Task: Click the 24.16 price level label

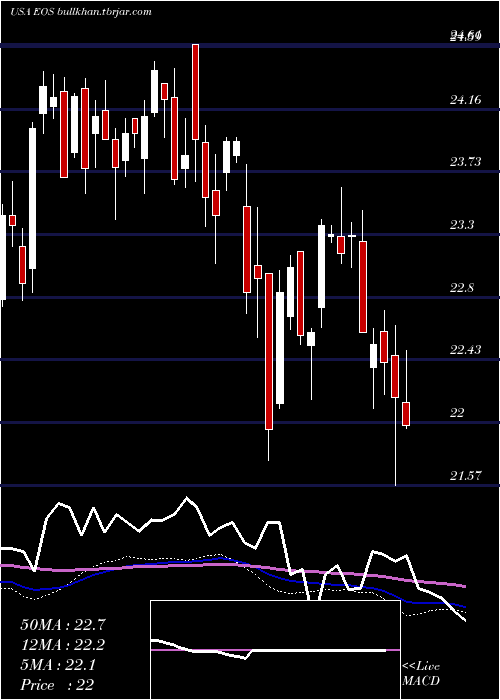Action: [x=465, y=100]
